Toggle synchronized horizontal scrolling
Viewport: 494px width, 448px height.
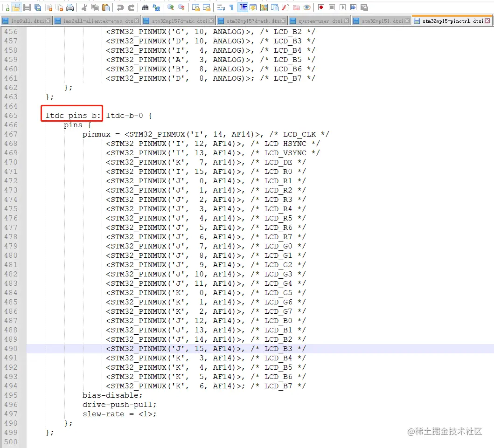[x=206, y=7]
